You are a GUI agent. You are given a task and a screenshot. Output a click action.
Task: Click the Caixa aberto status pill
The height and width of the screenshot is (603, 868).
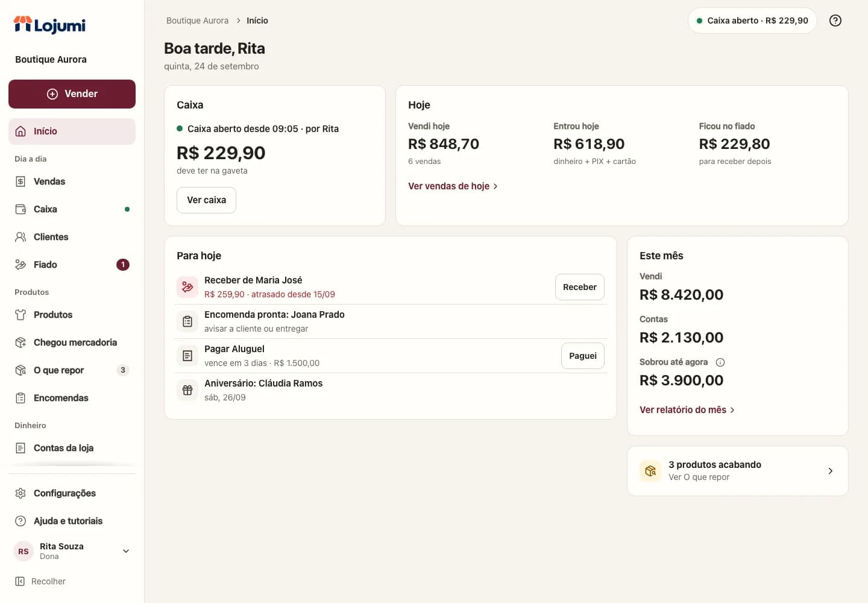(x=752, y=21)
